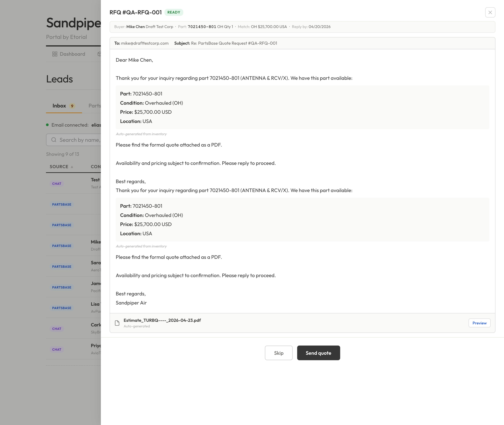This screenshot has height=425, width=504.
Task: Click 'Auto-generated' label under PDF filename
Action: tap(136, 326)
